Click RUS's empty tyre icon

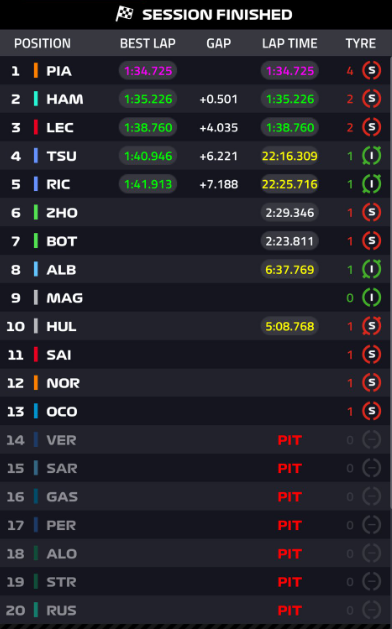point(372,610)
